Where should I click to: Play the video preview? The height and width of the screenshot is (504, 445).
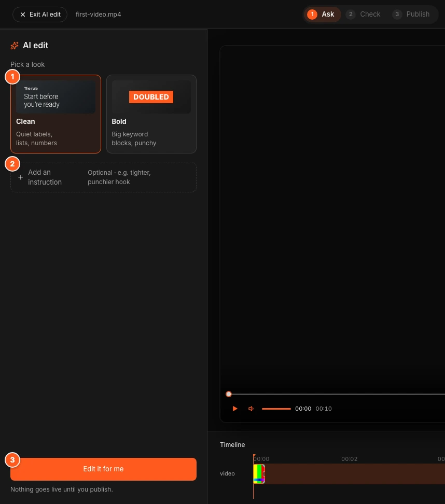tap(235, 409)
